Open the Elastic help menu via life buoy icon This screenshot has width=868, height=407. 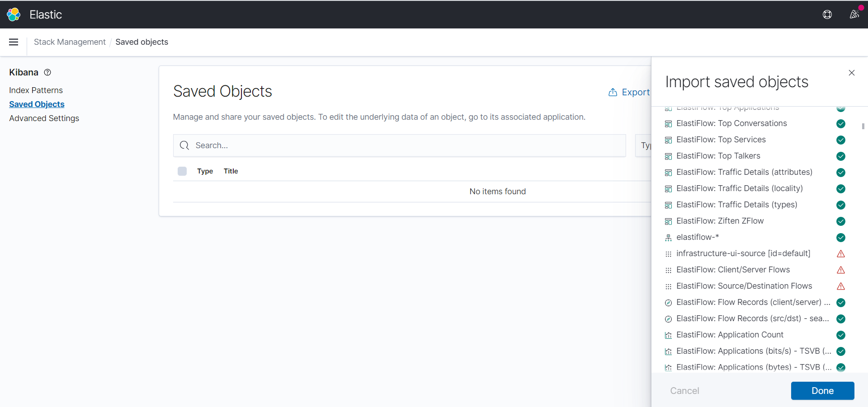tap(827, 14)
